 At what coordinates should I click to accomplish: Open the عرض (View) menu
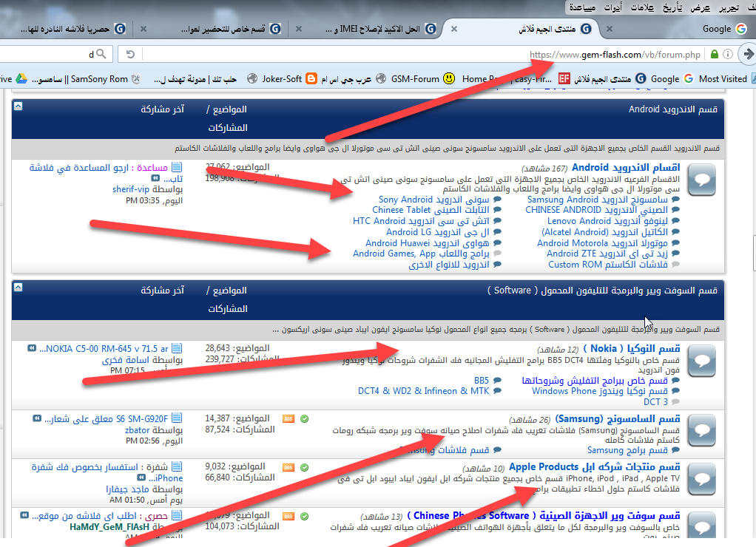[x=700, y=7]
